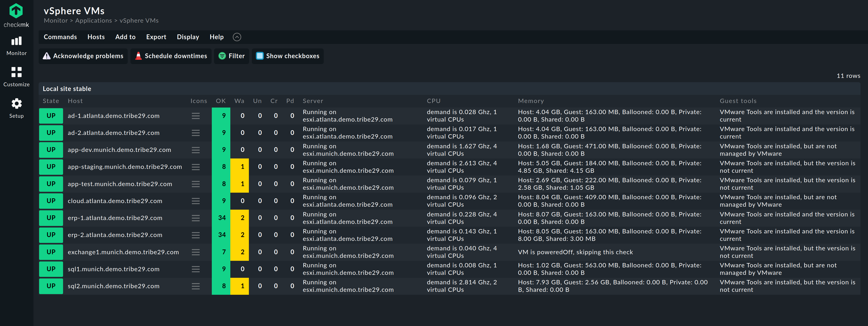Open the Commands menu
The image size is (868, 326).
(60, 37)
